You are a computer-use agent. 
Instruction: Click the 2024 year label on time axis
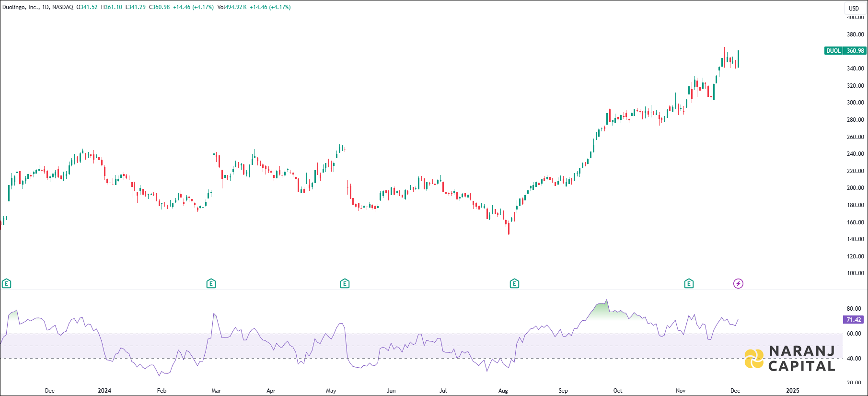pyautogui.click(x=104, y=391)
